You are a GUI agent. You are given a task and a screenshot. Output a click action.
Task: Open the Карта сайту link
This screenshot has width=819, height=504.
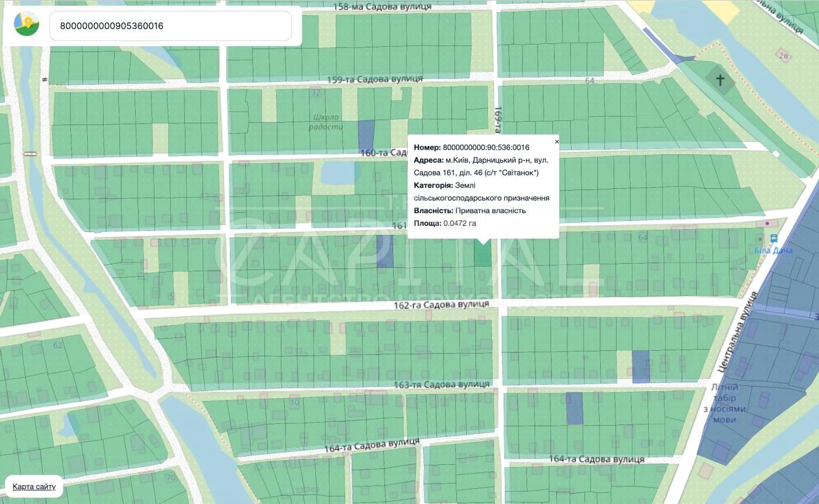click(34, 486)
